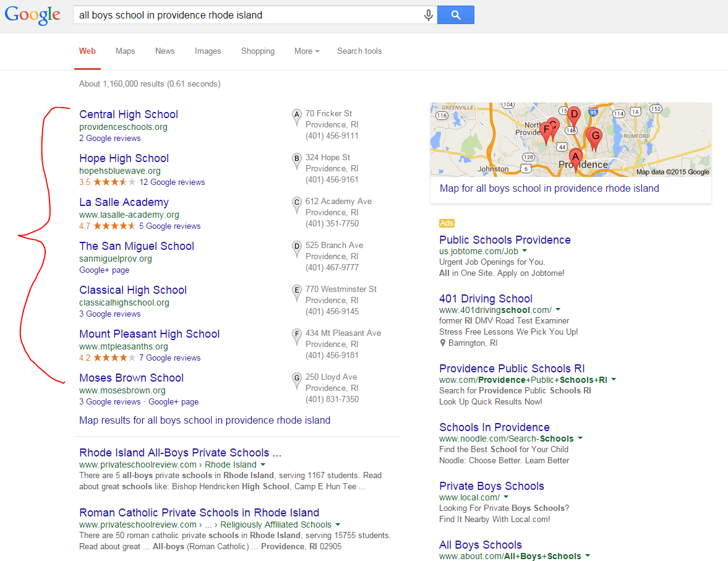Select map pin E for Classical High School
728x561 pixels.
(x=297, y=293)
